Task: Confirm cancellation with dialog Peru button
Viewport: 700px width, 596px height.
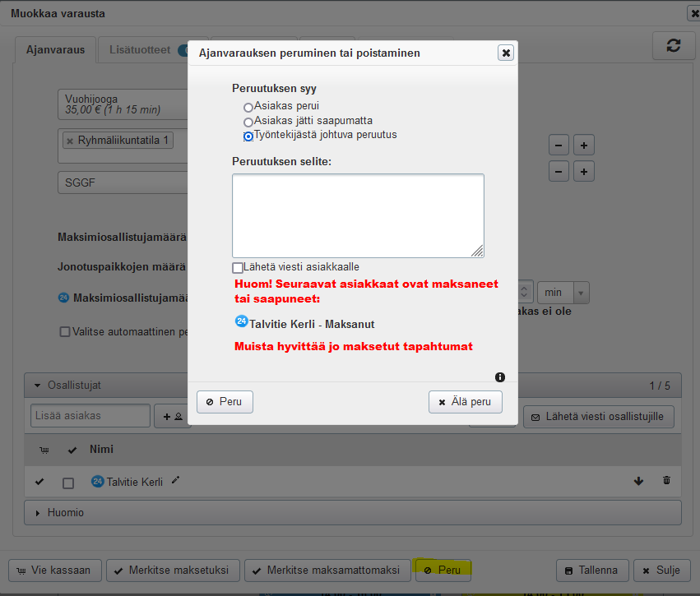Action: 225,402
